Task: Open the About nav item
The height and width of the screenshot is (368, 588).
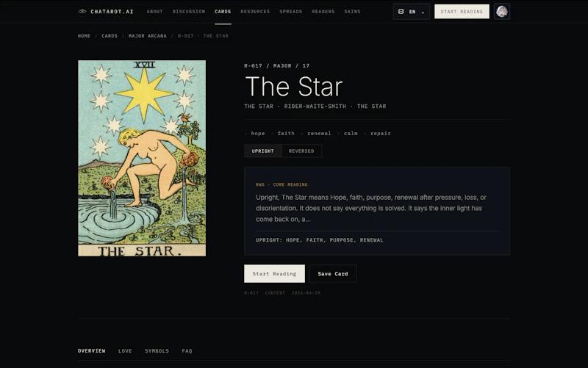Action: [x=155, y=12]
